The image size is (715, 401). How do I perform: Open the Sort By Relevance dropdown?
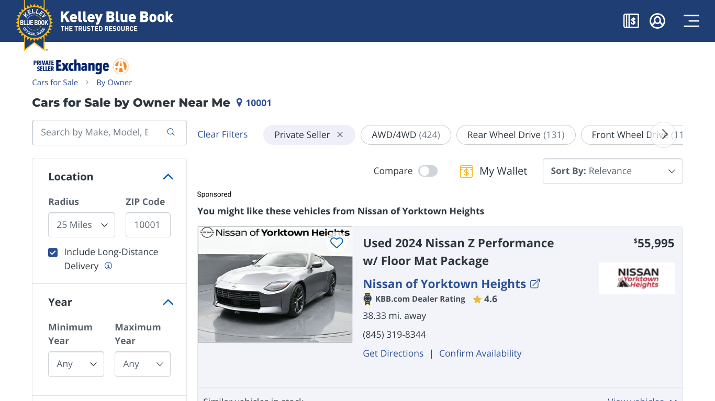click(612, 171)
